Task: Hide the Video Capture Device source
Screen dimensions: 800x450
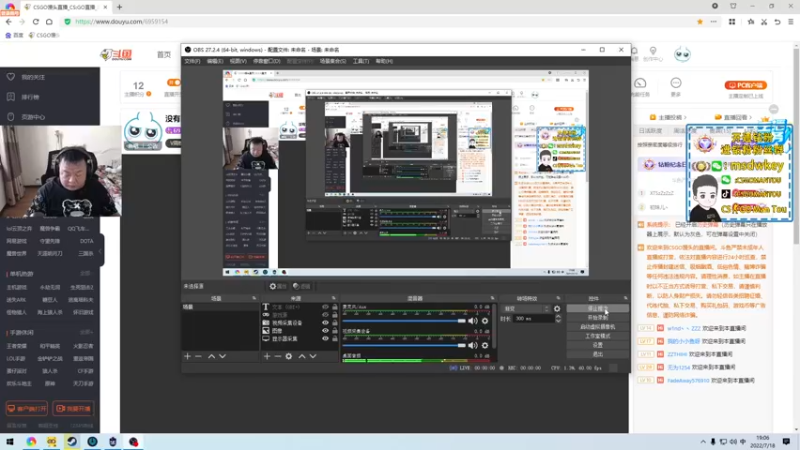Action: click(x=325, y=322)
